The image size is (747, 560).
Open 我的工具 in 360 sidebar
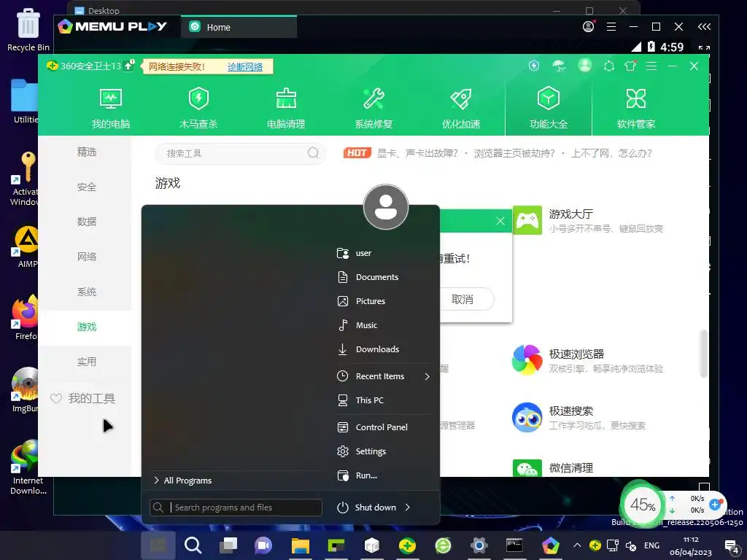pos(82,399)
